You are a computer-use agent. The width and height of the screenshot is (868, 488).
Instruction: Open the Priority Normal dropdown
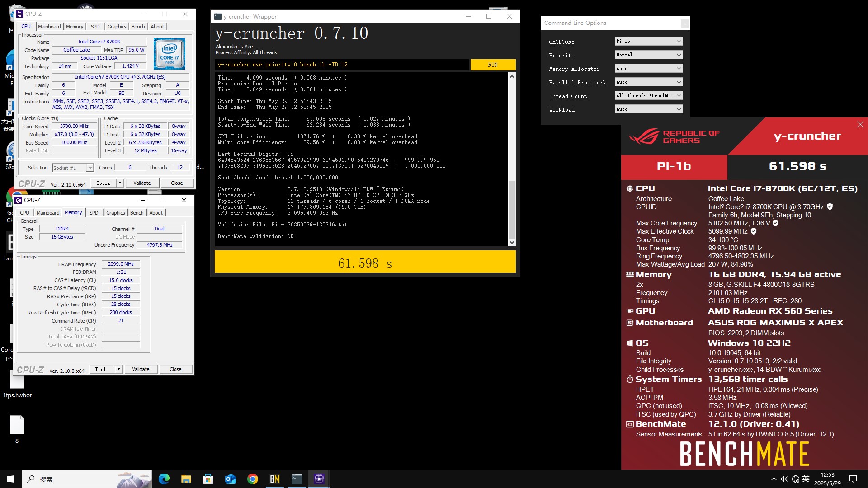click(649, 55)
